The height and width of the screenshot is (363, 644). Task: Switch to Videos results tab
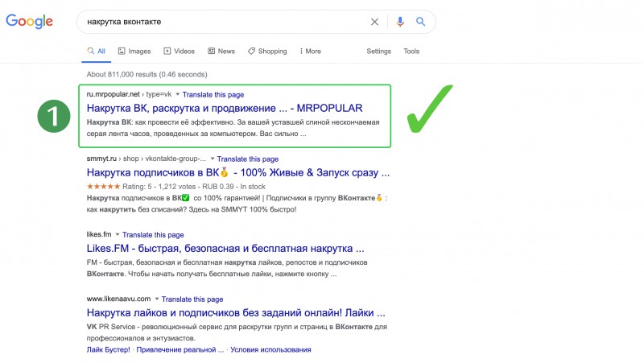tap(179, 51)
